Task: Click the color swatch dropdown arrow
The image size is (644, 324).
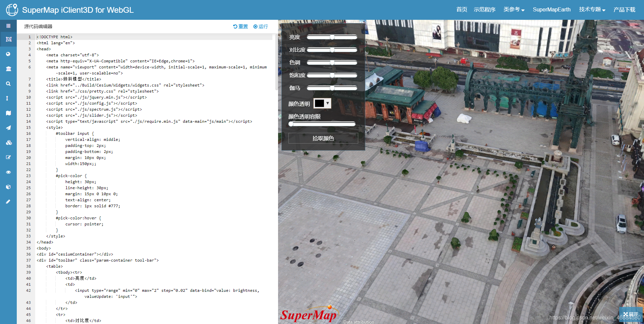Action: [x=328, y=103]
